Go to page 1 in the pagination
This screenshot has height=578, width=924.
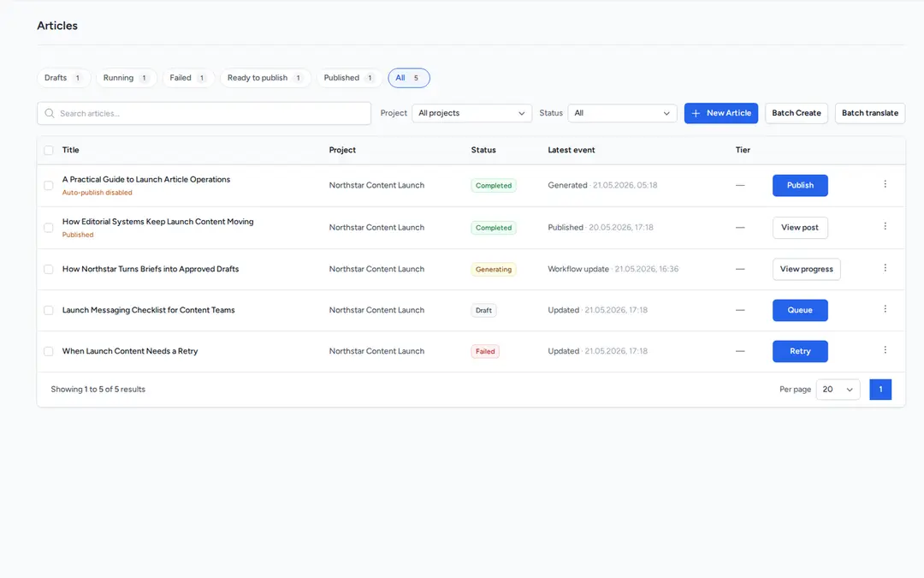(x=880, y=390)
